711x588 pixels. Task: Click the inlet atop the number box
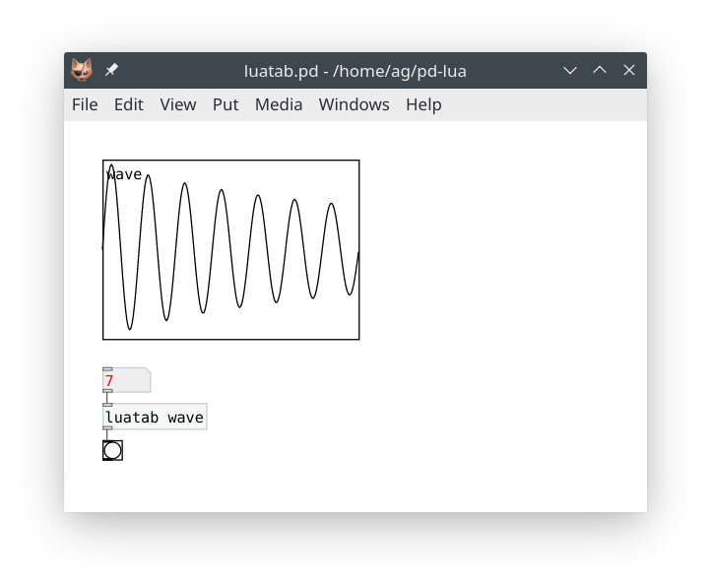[x=107, y=369]
